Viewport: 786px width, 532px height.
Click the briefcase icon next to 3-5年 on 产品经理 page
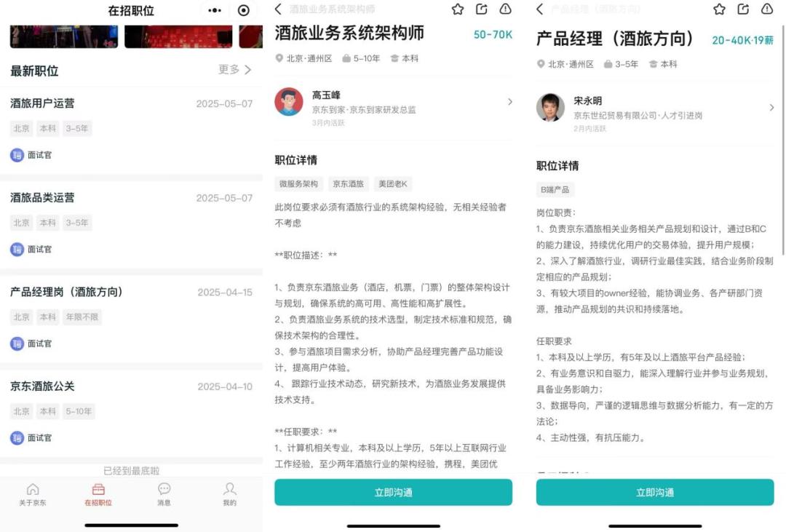(608, 64)
